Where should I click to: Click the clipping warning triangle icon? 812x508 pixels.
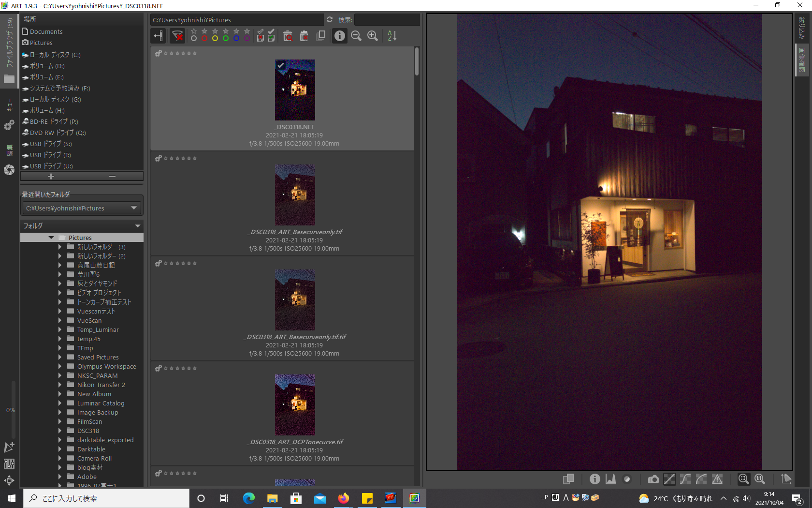717,479
